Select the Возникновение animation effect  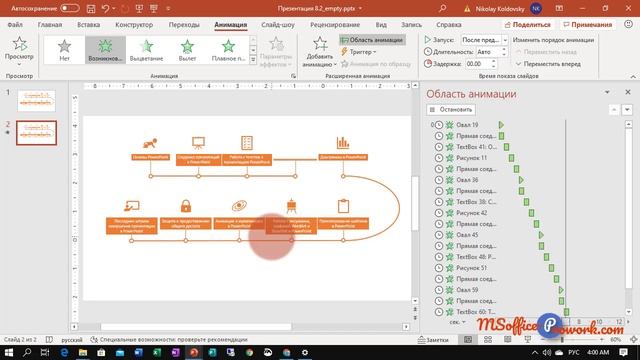point(105,50)
